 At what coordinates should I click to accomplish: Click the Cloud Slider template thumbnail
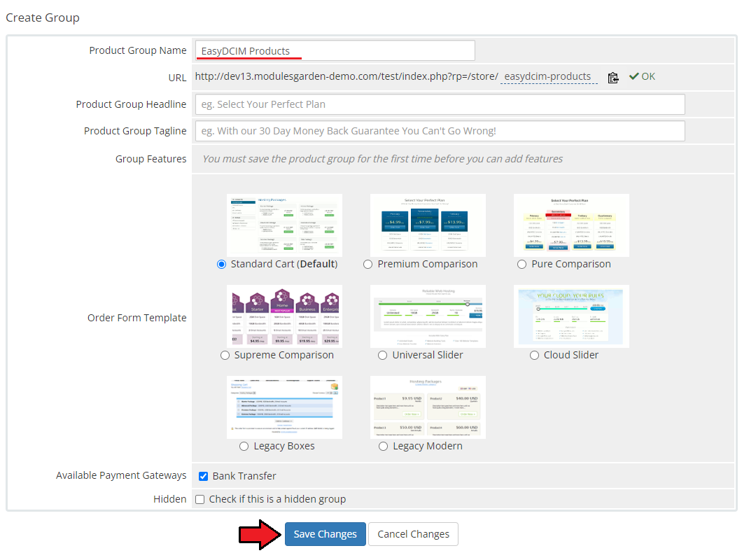coord(571,316)
